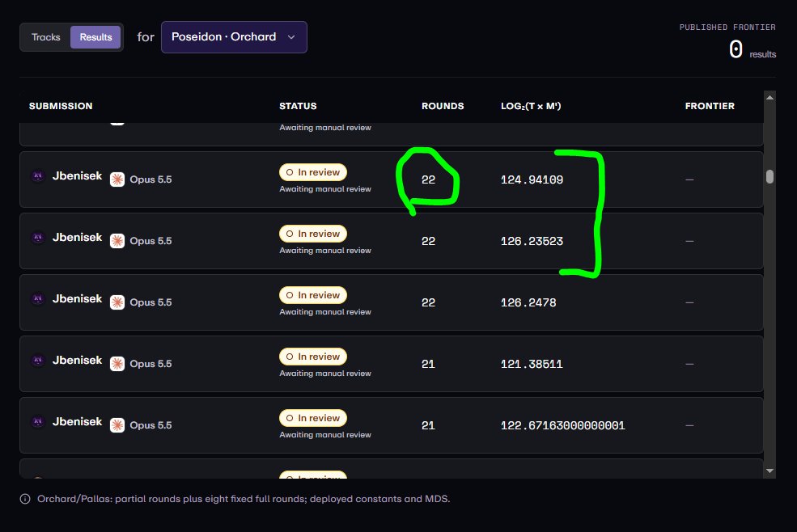Viewport: 797px width, 532px height.
Task: Select the score value 126.23523
Action: coord(532,241)
